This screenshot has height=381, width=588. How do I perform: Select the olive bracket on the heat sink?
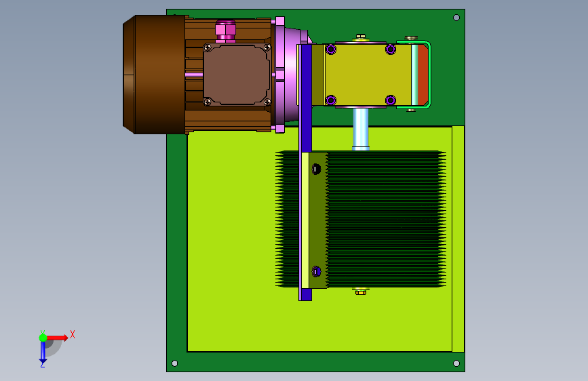318,220
